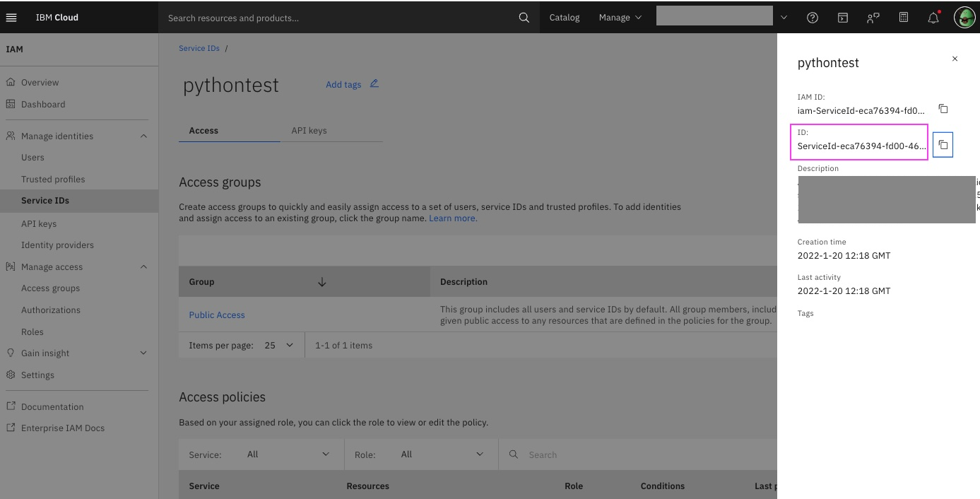
Task: Copy the ServiceId ID value
Action: tap(943, 145)
